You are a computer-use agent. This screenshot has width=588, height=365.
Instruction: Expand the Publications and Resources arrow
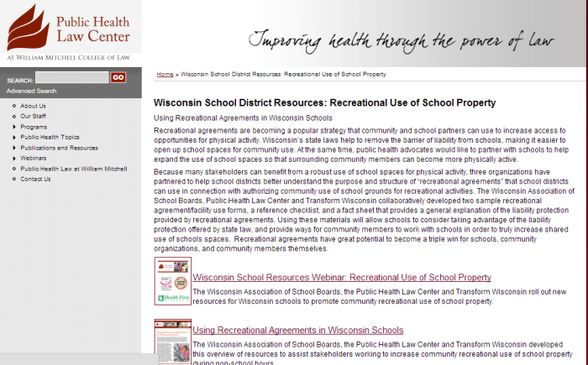coord(14,148)
